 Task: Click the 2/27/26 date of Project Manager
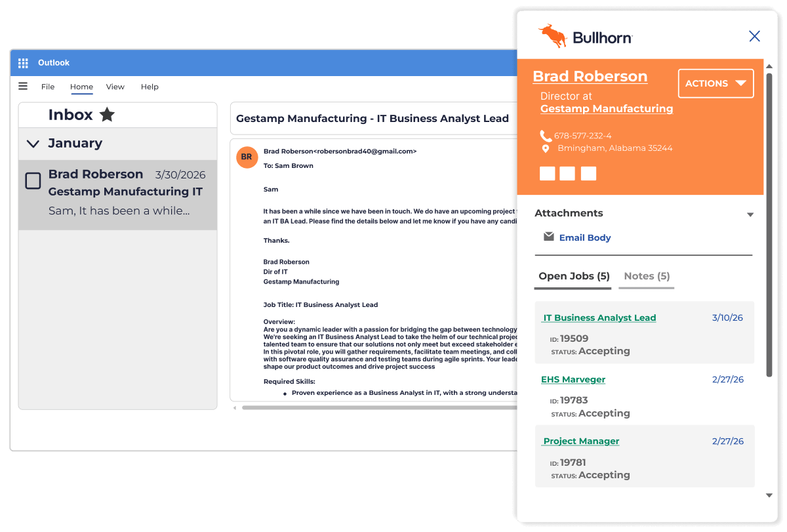click(728, 441)
